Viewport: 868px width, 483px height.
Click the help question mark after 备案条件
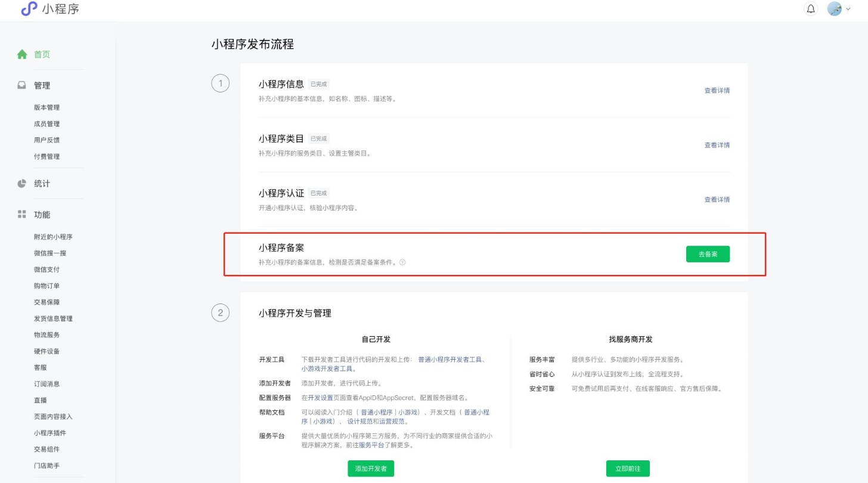[x=402, y=262]
